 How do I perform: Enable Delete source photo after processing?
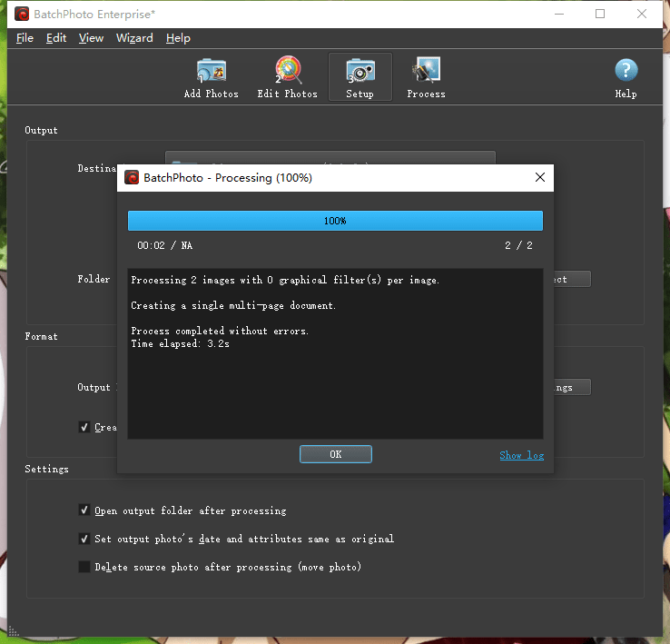(84, 567)
